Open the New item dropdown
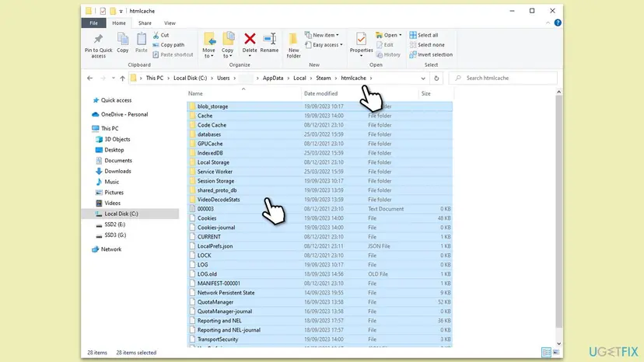644x362 pixels. pyautogui.click(x=322, y=35)
